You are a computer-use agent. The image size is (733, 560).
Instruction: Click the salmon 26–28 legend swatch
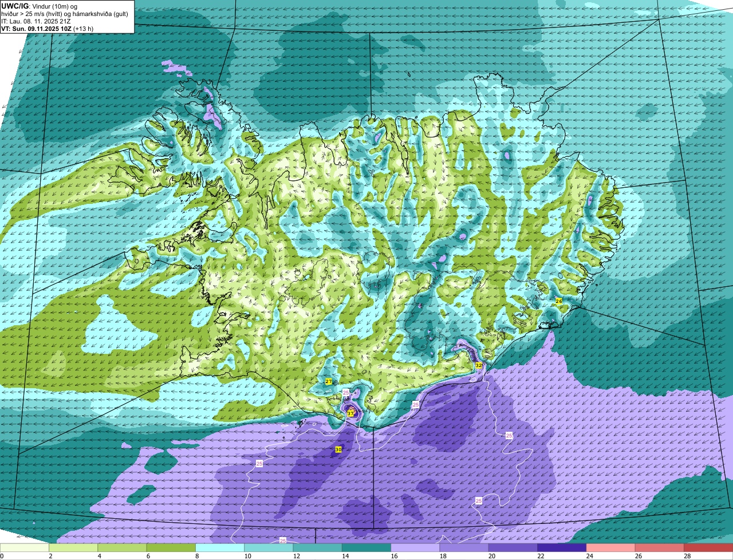[x=660, y=547]
